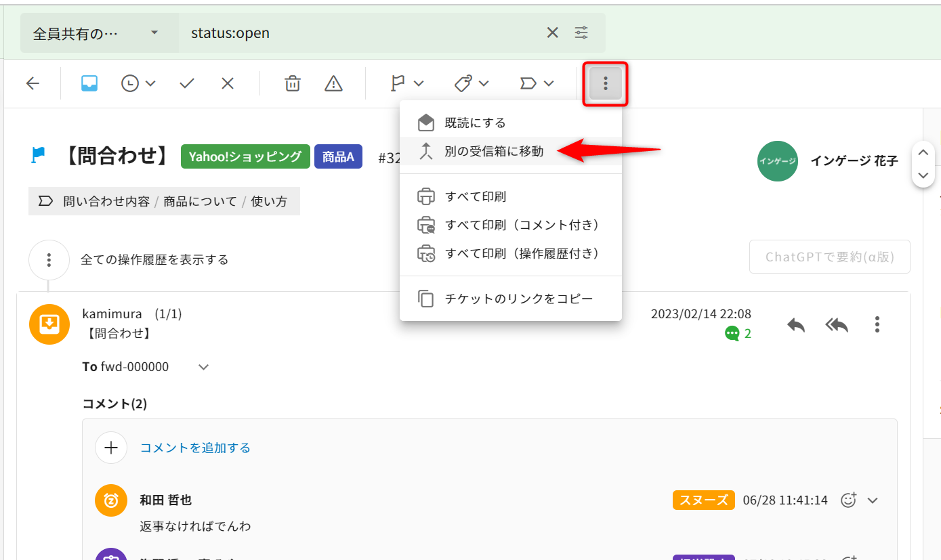
Task: Click the spam warning triangle icon
Action: click(333, 83)
